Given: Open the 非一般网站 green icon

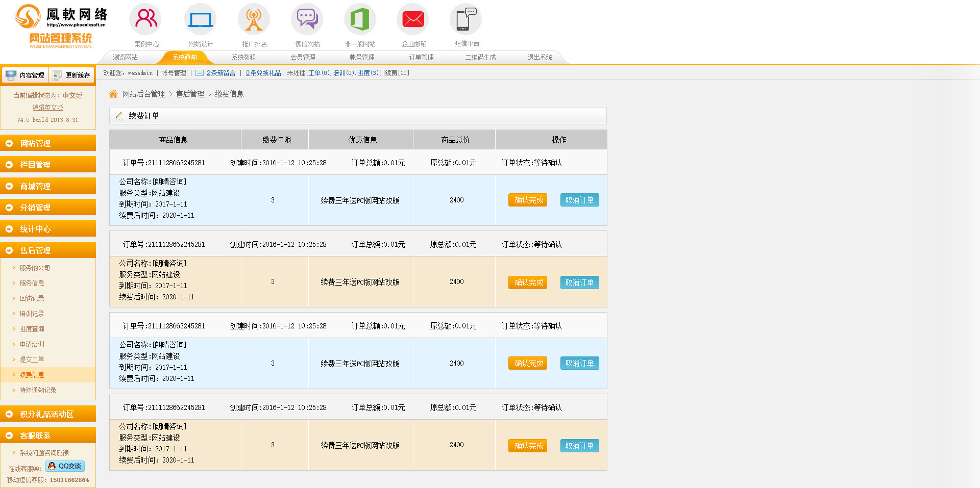Looking at the screenshot, I should (x=360, y=19).
